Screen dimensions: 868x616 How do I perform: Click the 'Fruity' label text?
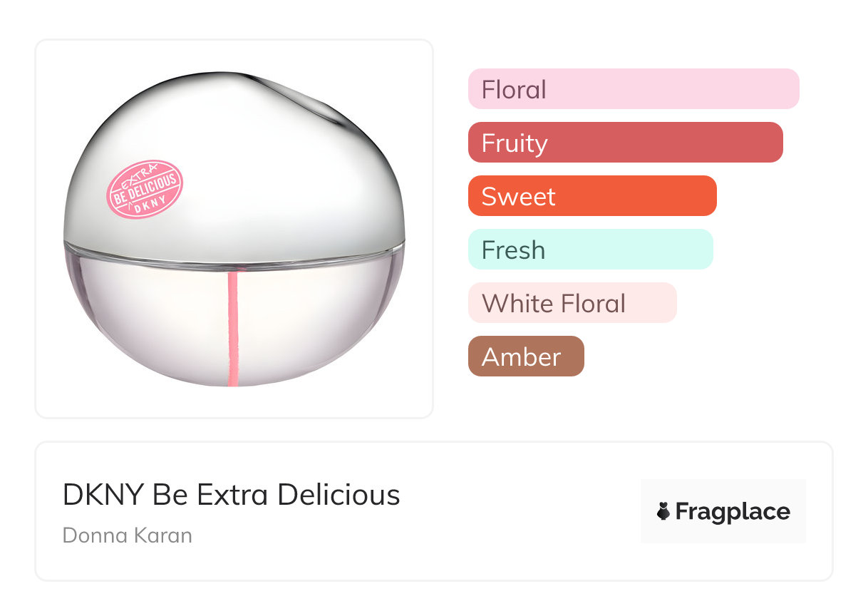pyautogui.click(x=515, y=143)
